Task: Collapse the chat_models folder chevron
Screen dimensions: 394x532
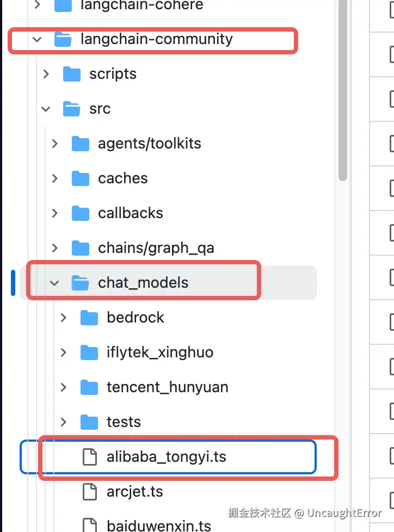Action: (54, 283)
